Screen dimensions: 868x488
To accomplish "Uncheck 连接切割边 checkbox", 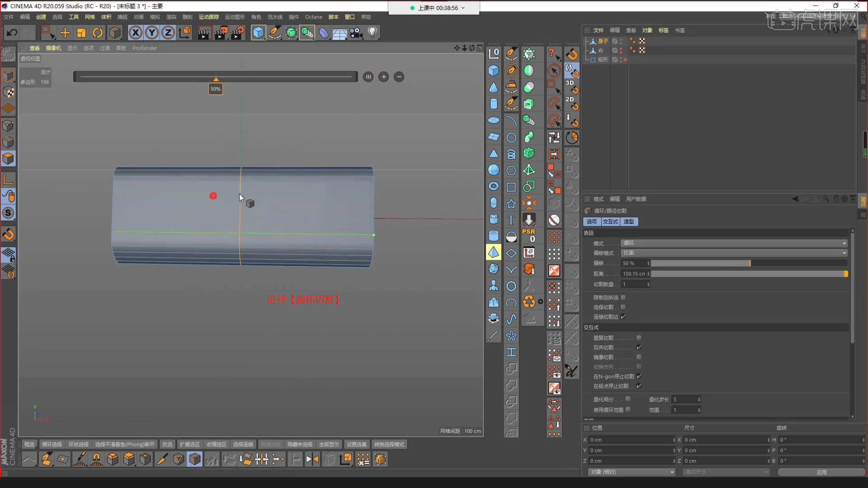I will click(x=623, y=317).
